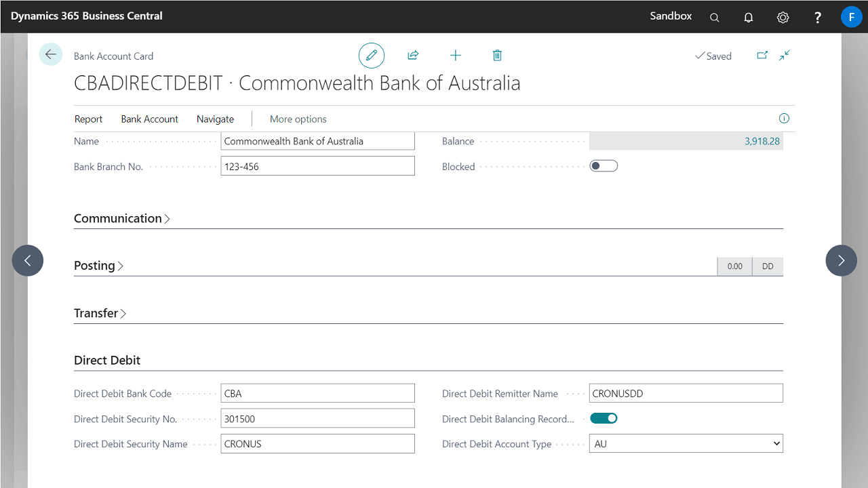Screen dimensions: 868x488
Task: Click the collapse page arrows icon
Action: [785, 56]
